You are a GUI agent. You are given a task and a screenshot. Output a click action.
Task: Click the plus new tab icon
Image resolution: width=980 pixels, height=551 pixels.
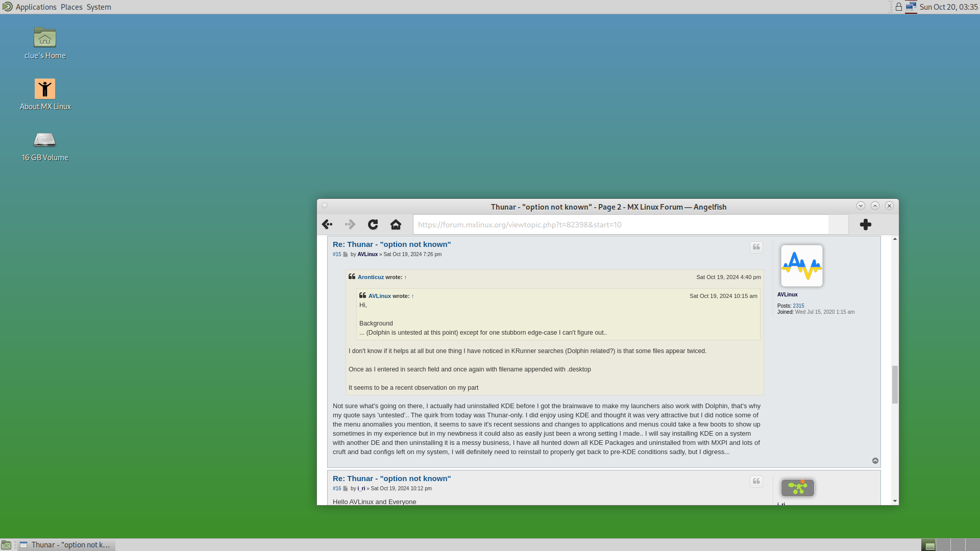coord(866,224)
